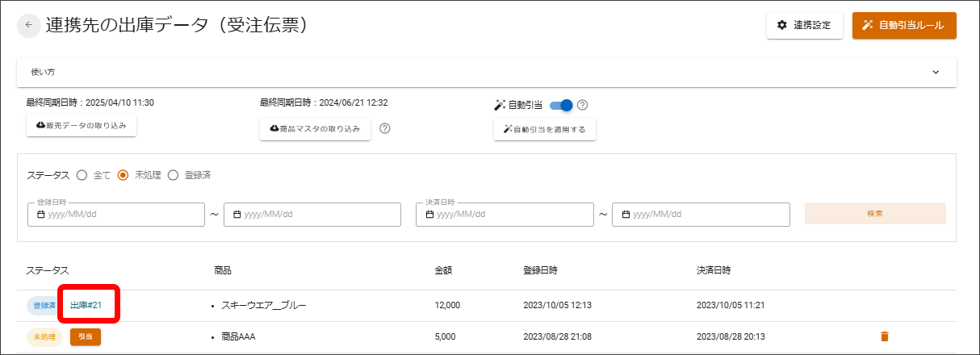The image size is (980, 355).
Task: Click 商品マスタの取り込み button
Action: click(315, 129)
